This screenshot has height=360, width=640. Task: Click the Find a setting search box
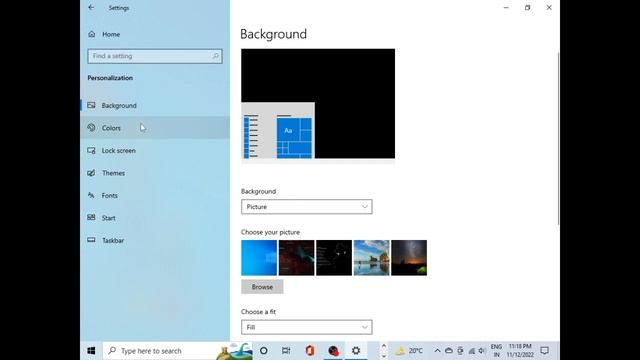155,56
